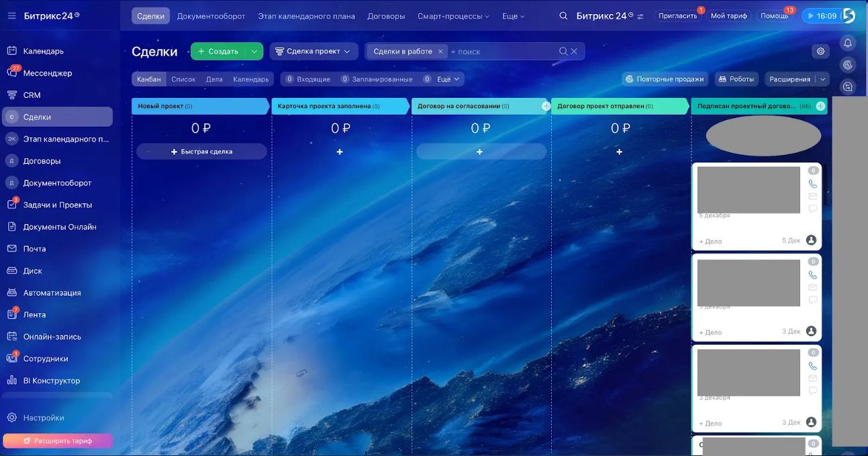Viewport: 868px width, 456px height.
Task: Remove the Сделки в работе filter chip
Action: 440,52
